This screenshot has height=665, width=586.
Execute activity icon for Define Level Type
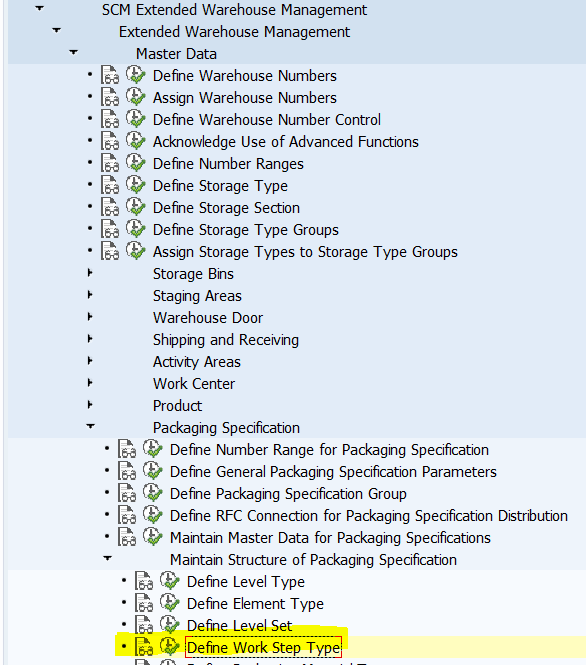pos(170,581)
